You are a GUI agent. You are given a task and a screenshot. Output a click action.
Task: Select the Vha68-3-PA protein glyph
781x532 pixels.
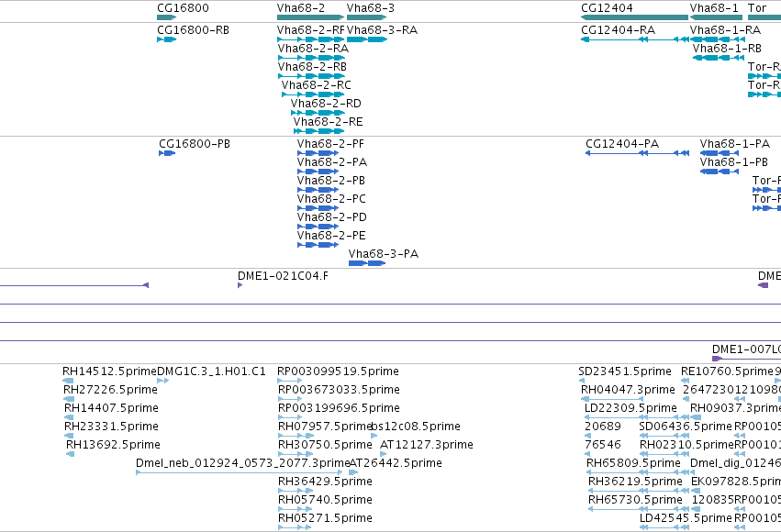pos(367,263)
